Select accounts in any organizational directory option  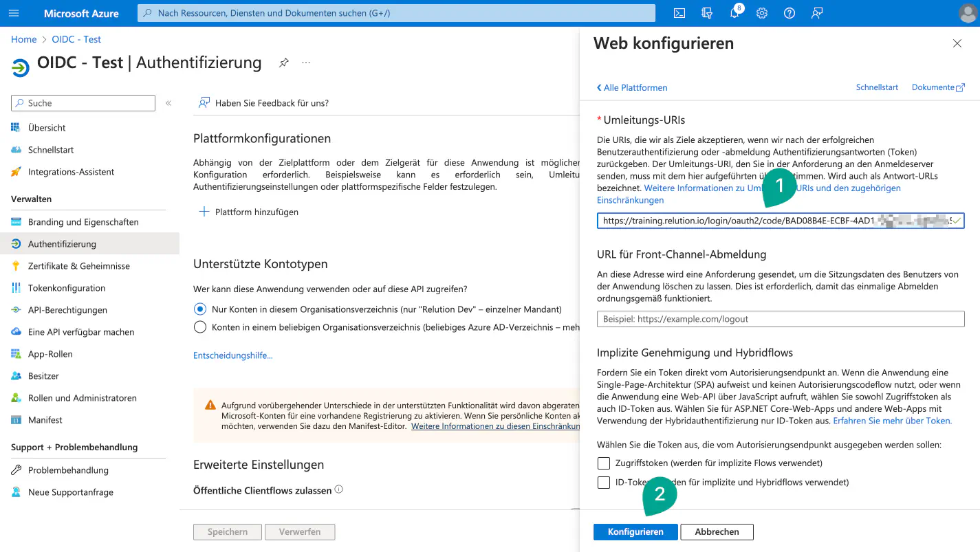click(x=200, y=327)
